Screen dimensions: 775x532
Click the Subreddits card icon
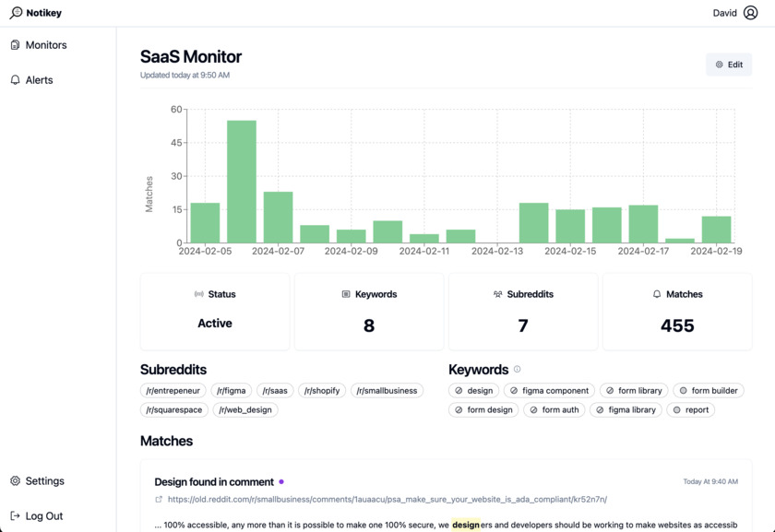(x=497, y=294)
